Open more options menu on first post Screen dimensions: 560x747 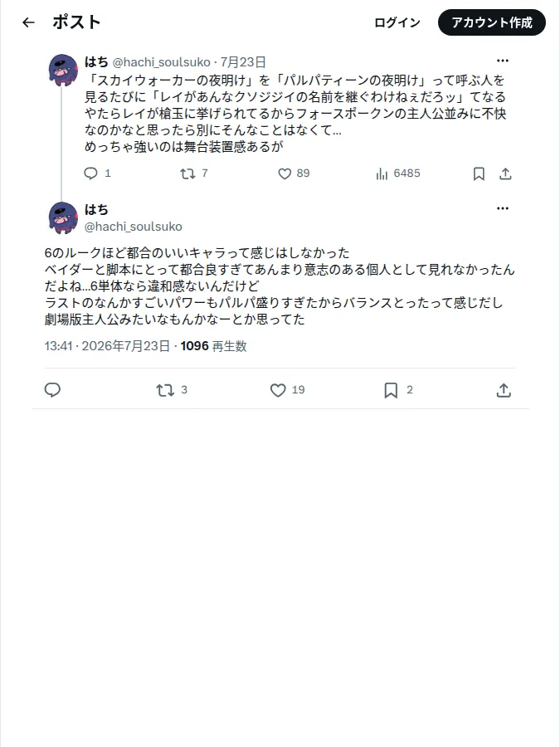coord(503,61)
